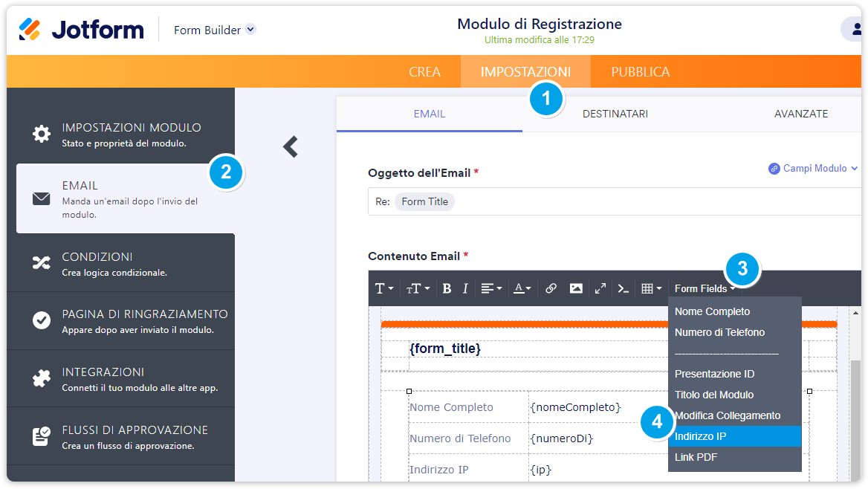Switch to the CREA tab
Viewport: 868px width, 489px height.
point(424,72)
